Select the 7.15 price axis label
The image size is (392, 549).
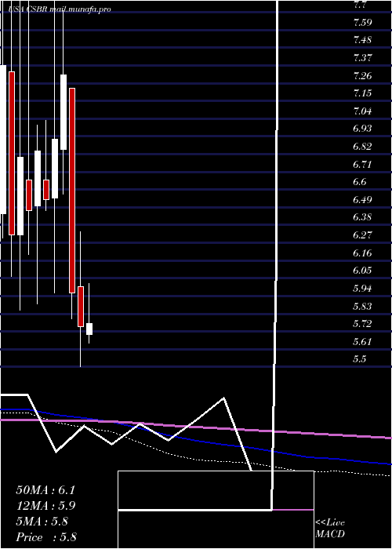pos(362,93)
